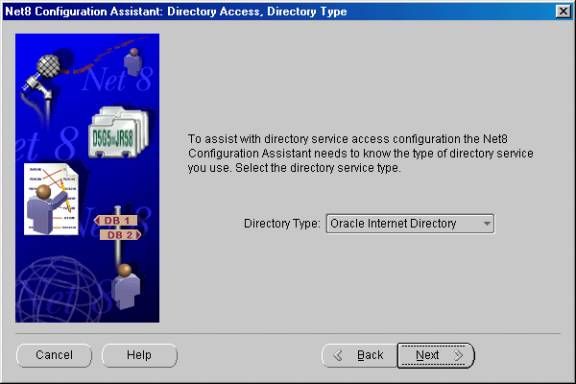This screenshot has height=384, width=576.
Task: Click the right chevron on Next button
Action: click(x=458, y=355)
